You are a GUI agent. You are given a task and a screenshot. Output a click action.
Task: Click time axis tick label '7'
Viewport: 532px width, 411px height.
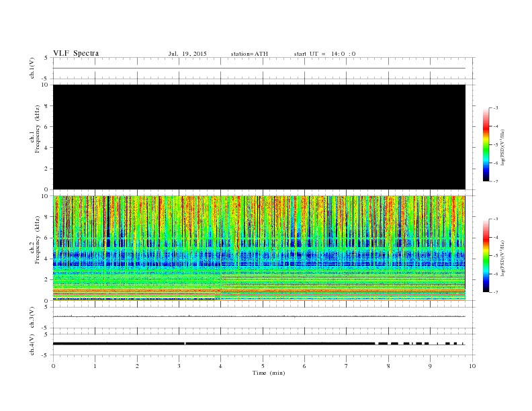pos(347,366)
